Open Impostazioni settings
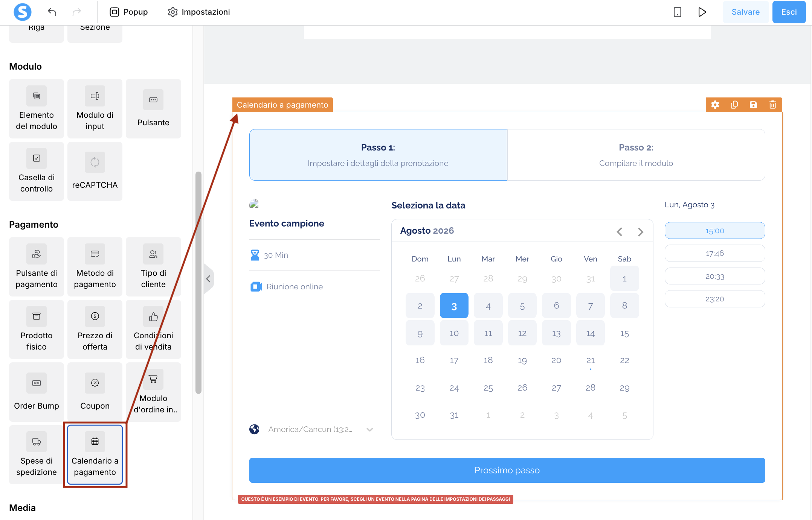 coord(199,12)
